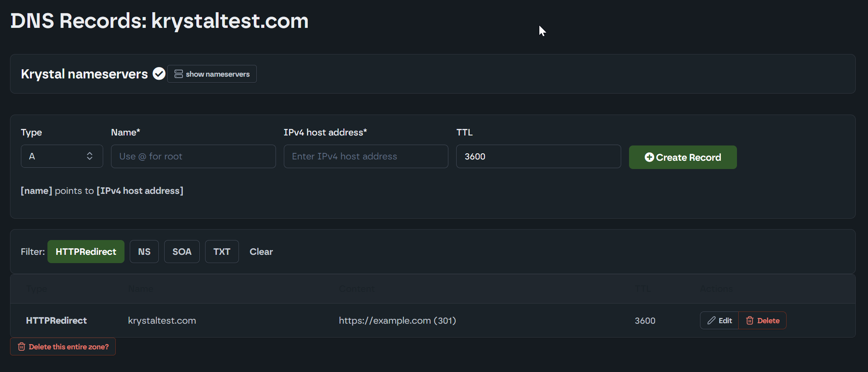Image resolution: width=868 pixels, height=372 pixels.
Task: Focus the Name input field
Action: (x=193, y=156)
